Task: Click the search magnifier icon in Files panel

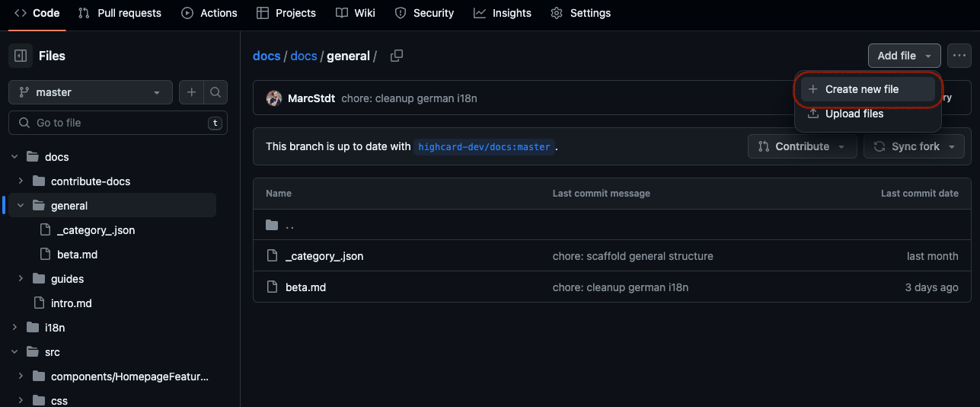Action: pos(215,92)
